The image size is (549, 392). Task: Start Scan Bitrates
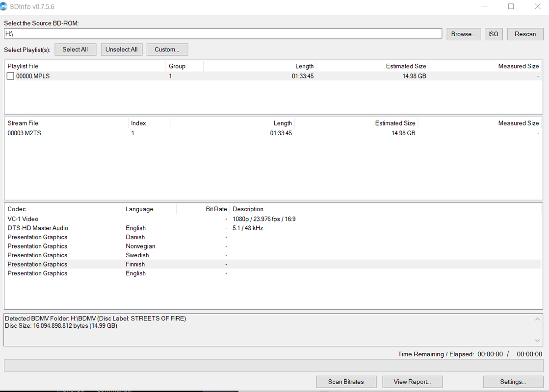[346, 382]
